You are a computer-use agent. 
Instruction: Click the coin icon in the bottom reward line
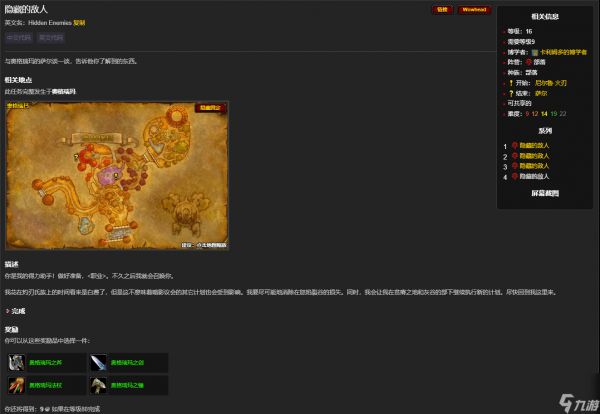[x=47, y=409]
